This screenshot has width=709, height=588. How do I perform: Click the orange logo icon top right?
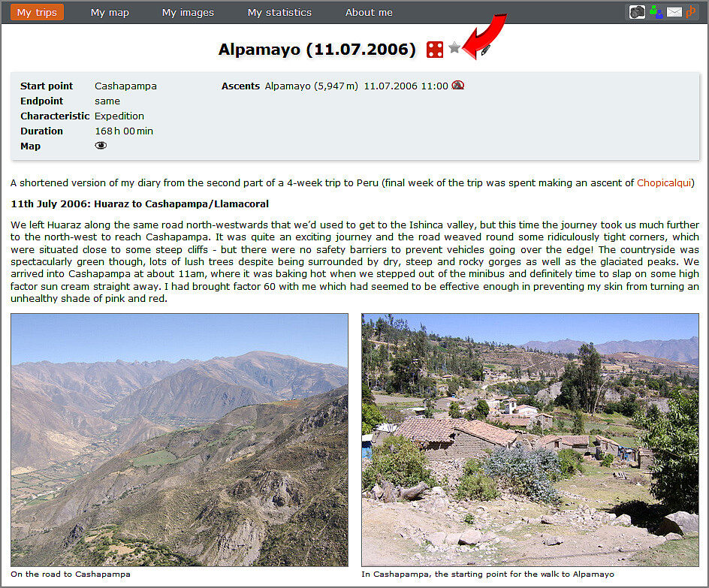690,12
